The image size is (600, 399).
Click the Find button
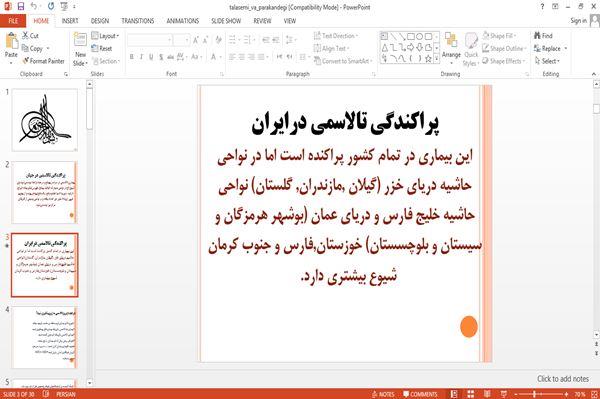(x=543, y=36)
